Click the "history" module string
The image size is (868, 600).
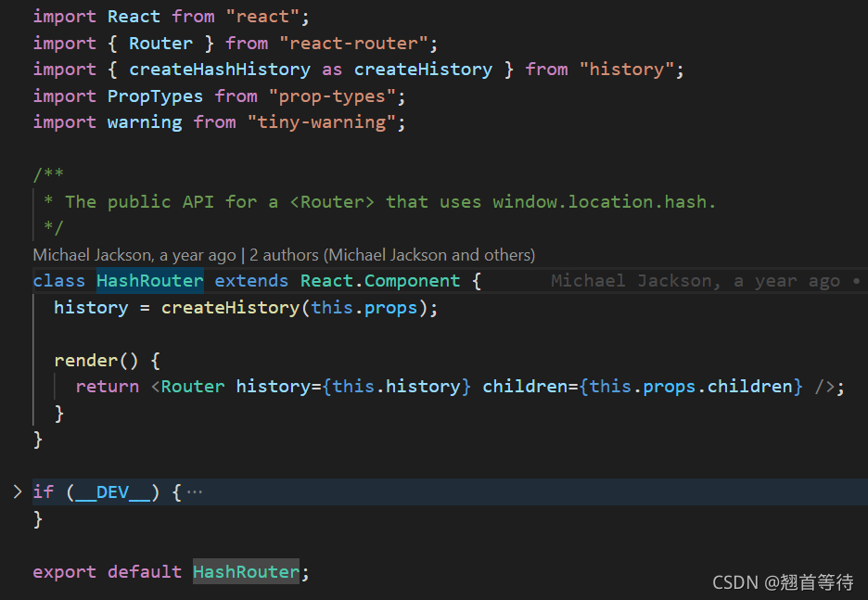[626, 70]
